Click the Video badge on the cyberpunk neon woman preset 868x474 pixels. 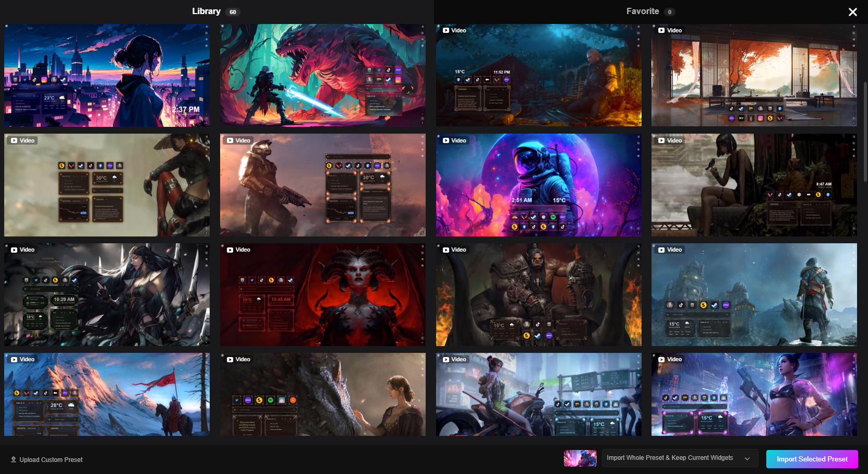click(670, 359)
